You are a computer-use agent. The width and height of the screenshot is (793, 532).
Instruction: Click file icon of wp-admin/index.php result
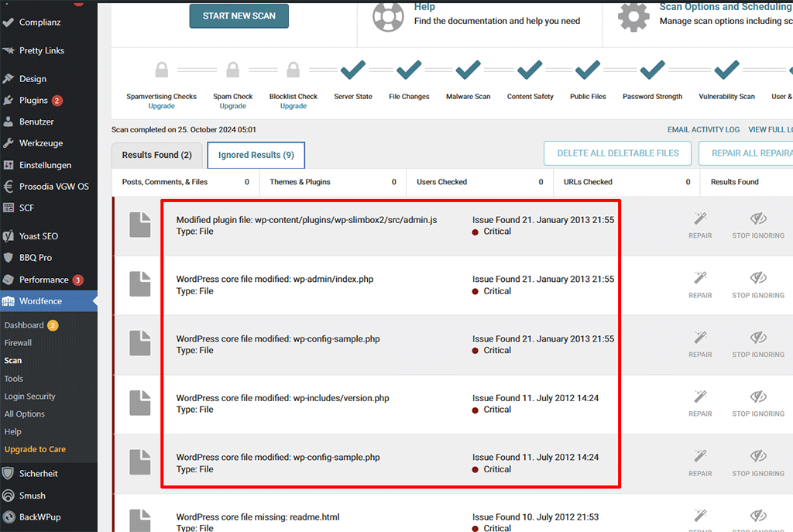pyautogui.click(x=140, y=284)
